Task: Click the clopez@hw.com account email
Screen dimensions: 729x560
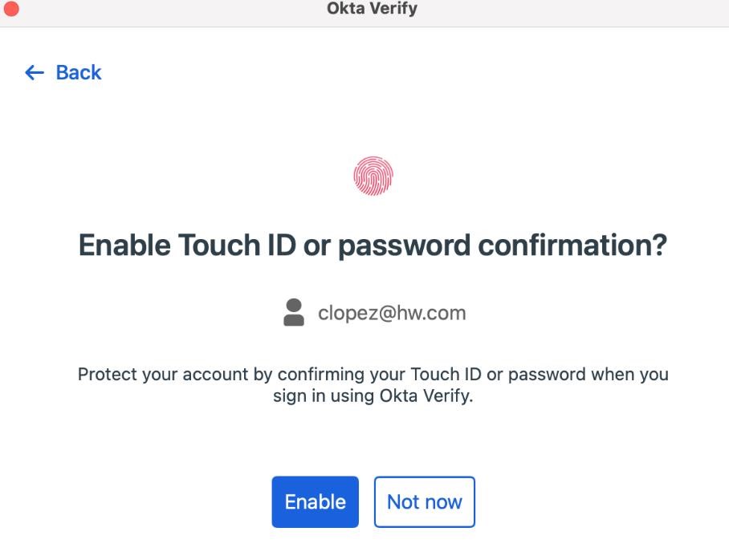Action: 392,313
